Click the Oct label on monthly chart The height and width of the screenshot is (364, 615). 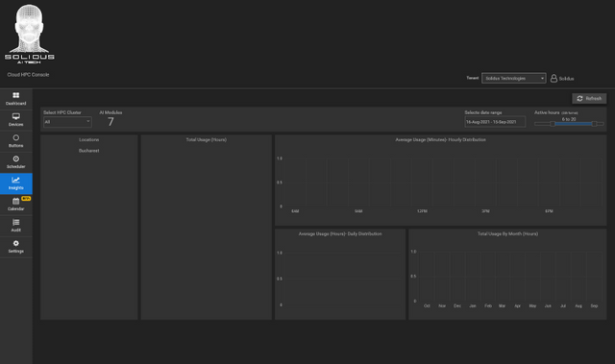tap(427, 306)
